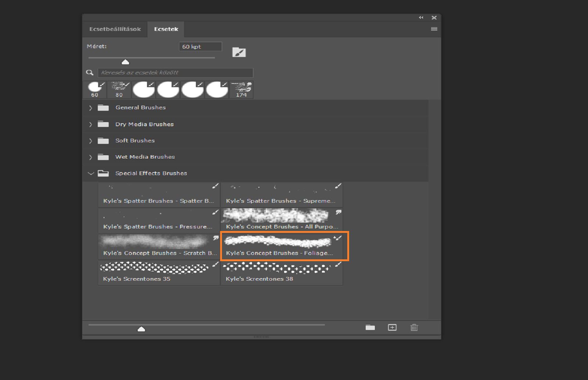This screenshot has height=380, width=588.
Task: Select the Special Effects Brushes folder icon
Action: point(103,173)
